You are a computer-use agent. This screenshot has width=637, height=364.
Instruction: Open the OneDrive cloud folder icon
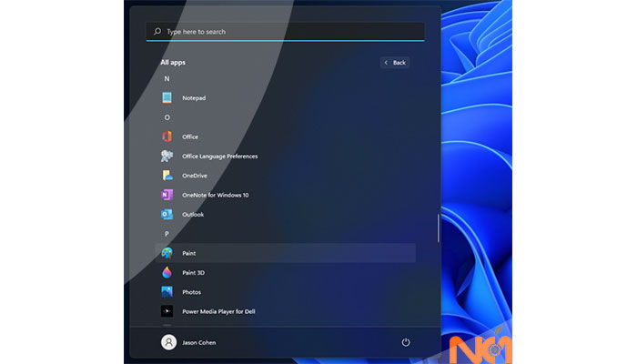point(167,176)
